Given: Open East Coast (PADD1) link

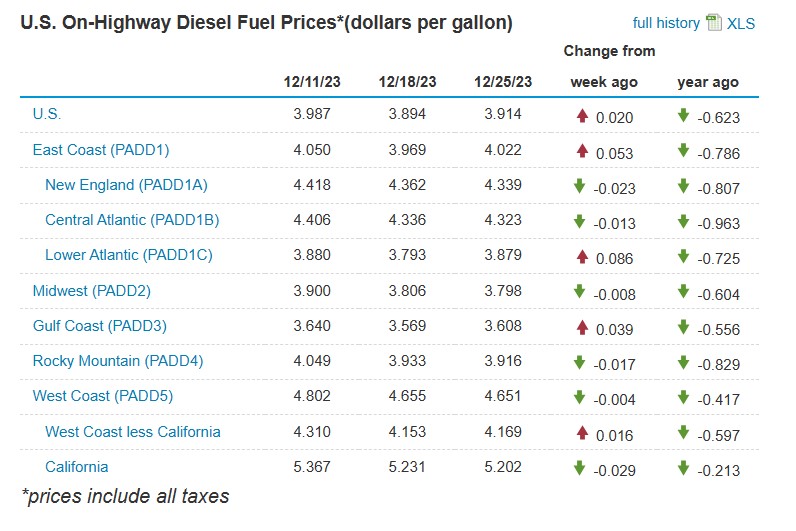Looking at the screenshot, I should coord(101,150).
